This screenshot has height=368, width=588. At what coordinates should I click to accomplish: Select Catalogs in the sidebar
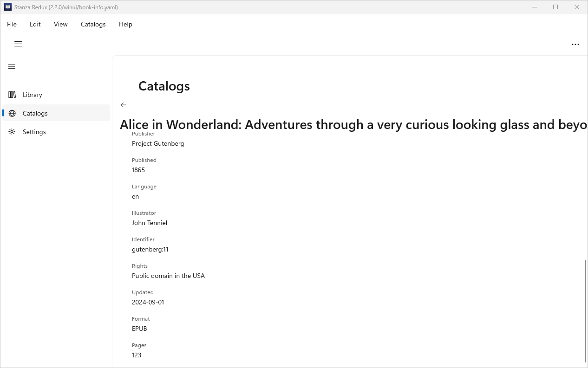coord(56,113)
